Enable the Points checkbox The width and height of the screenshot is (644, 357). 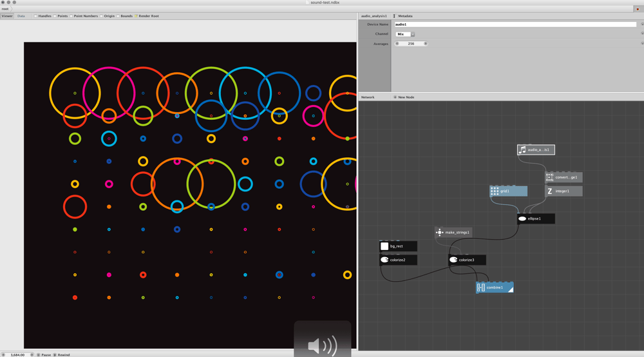pyautogui.click(x=55, y=16)
